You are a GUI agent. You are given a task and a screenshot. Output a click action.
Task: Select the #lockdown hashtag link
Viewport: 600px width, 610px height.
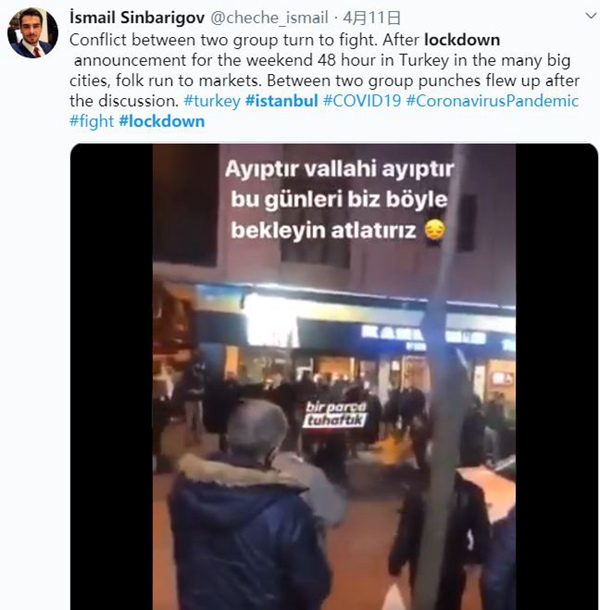(x=162, y=121)
